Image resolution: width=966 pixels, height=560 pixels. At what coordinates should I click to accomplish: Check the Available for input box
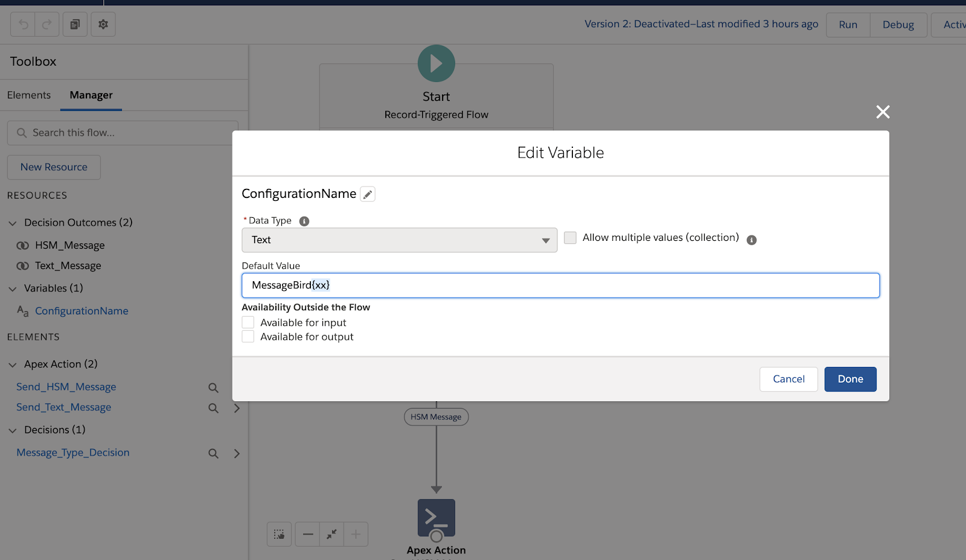pyautogui.click(x=248, y=323)
